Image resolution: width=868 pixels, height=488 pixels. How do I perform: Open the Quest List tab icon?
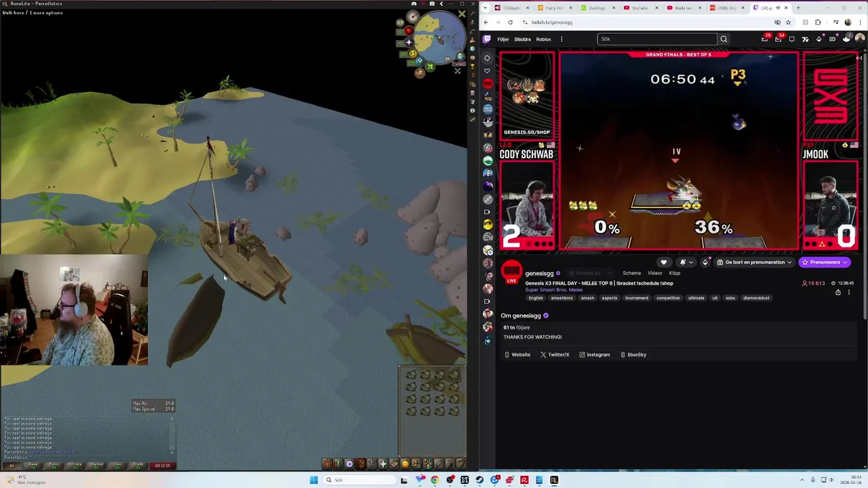click(349, 464)
